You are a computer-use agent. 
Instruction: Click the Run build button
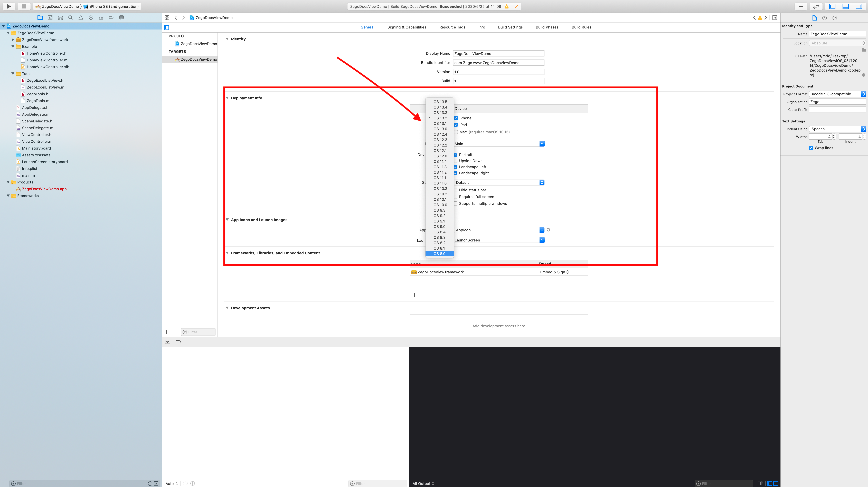(9, 6)
